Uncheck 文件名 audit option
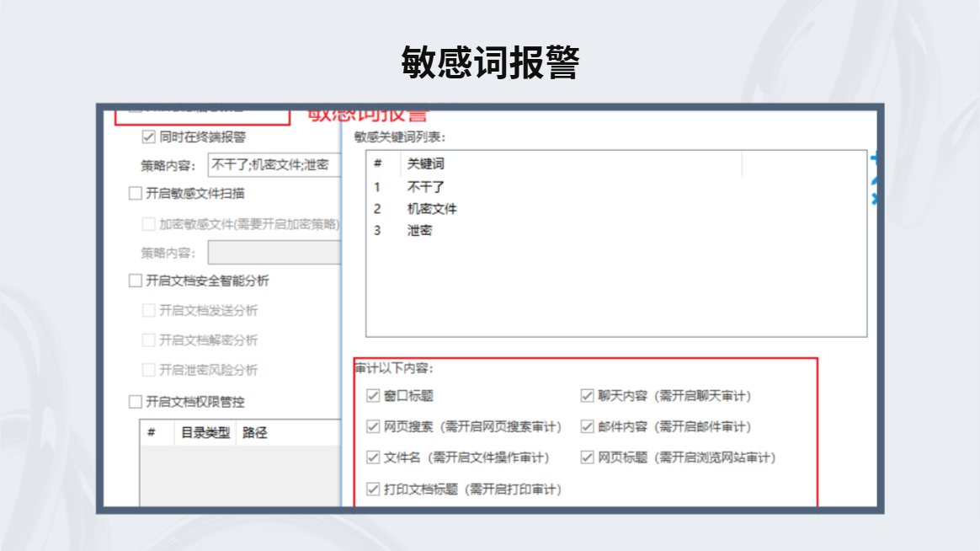 (373, 457)
